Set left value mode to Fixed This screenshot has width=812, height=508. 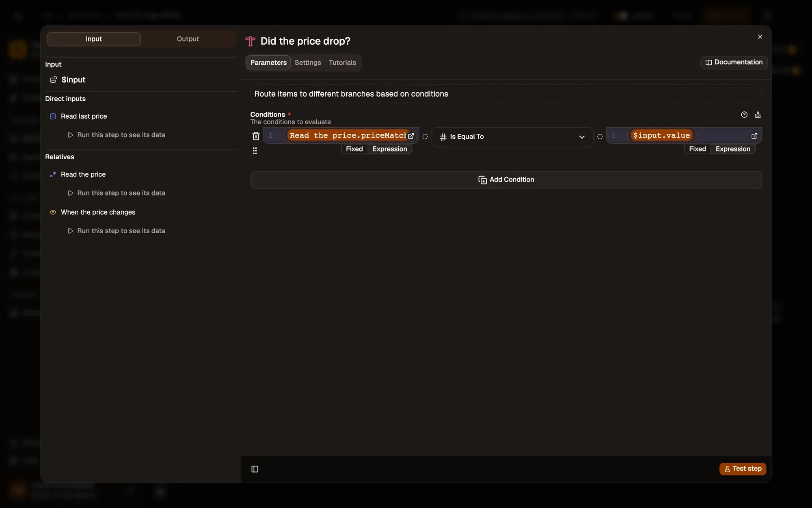pyautogui.click(x=354, y=149)
